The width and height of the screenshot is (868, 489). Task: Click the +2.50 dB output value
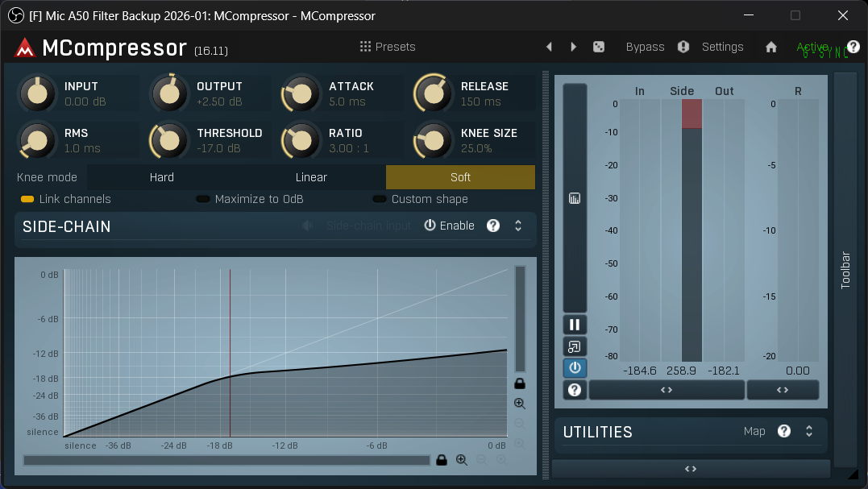219,102
